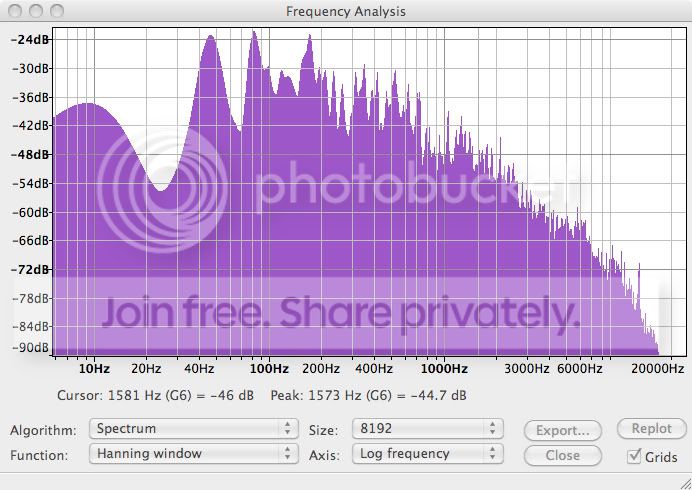Viewport: 692px width, 490px height.
Task: Click the -36dB level axis label
Action: pyautogui.click(x=30, y=97)
